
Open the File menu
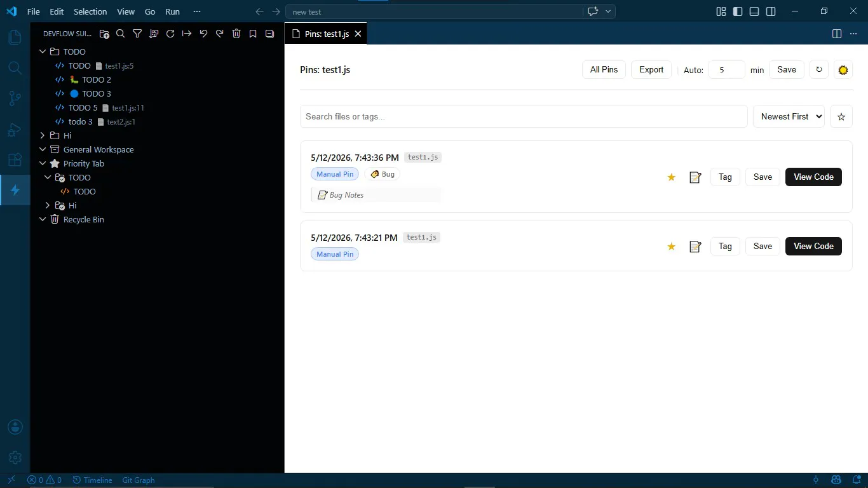click(x=34, y=11)
